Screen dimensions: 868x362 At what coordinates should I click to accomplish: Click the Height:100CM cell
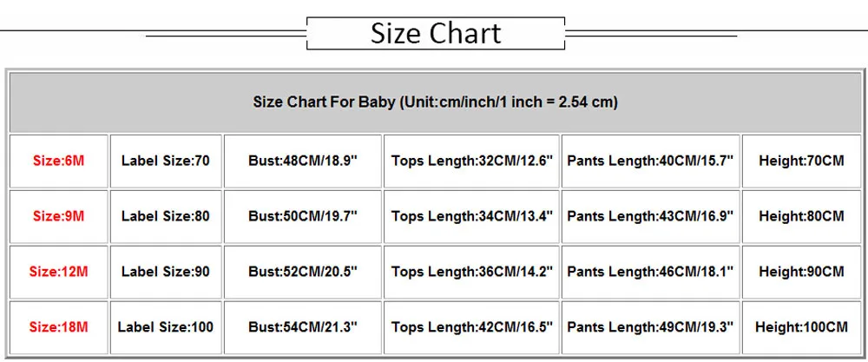click(801, 327)
